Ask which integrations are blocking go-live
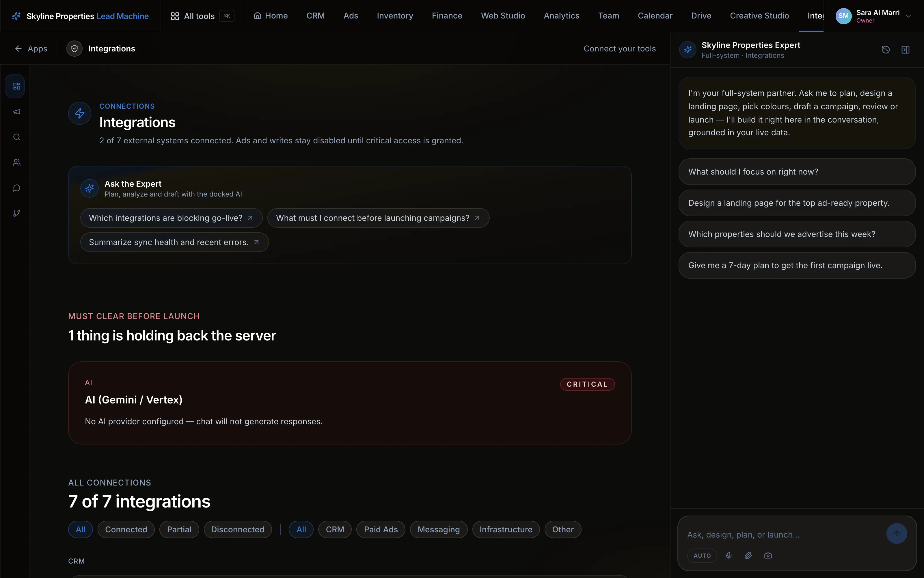This screenshot has width=924, height=578. [171, 218]
